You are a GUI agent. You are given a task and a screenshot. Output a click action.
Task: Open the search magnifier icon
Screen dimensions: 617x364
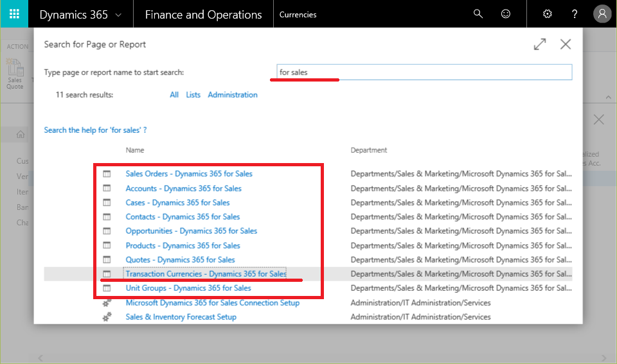click(x=478, y=13)
